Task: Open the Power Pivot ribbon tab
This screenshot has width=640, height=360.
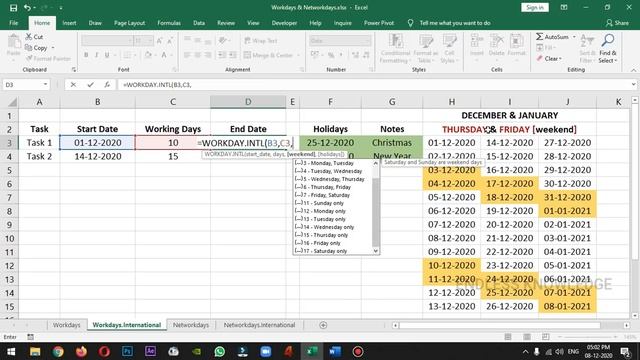Action: pyautogui.click(x=379, y=23)
